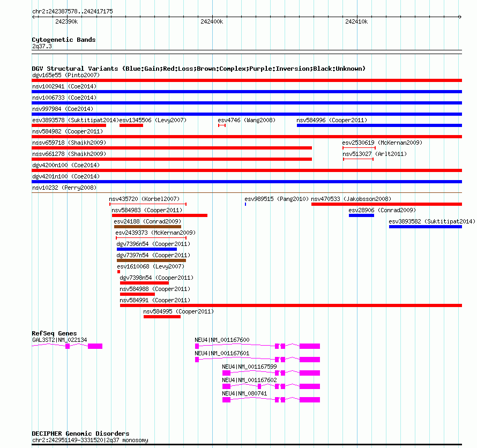Click the chr2:242387578..242417175 coordinates text

[x=72, y=11]
